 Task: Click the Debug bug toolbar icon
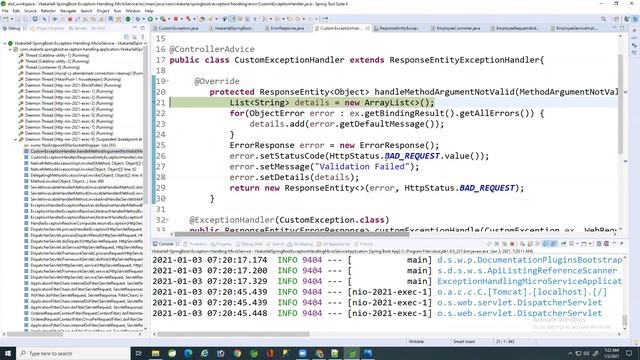[138, 19]
